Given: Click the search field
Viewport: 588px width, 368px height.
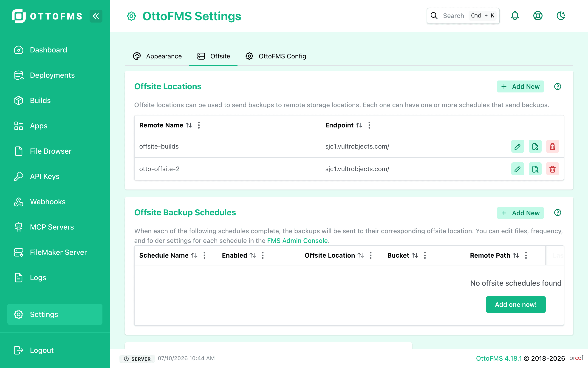Looking at the screenshot, I should click(x=463, y=16).
